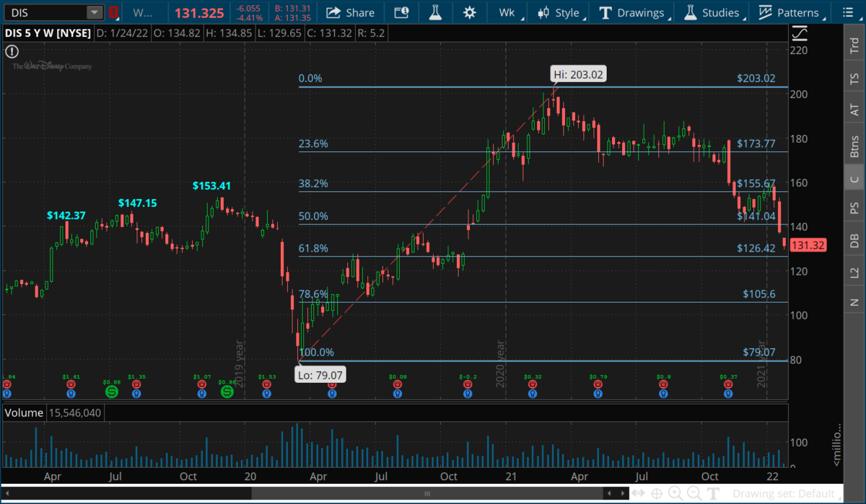Click the zoom in magnifier icon

(675, 494)
